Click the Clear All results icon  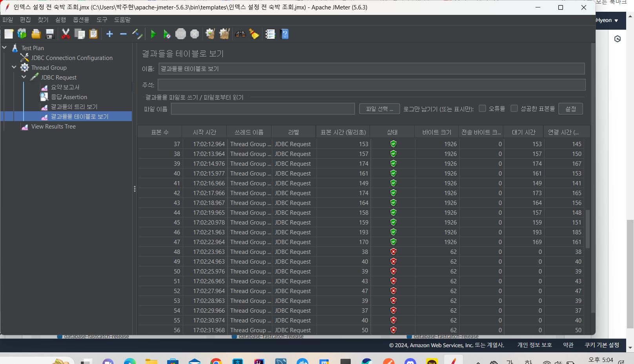click(224, 34)
